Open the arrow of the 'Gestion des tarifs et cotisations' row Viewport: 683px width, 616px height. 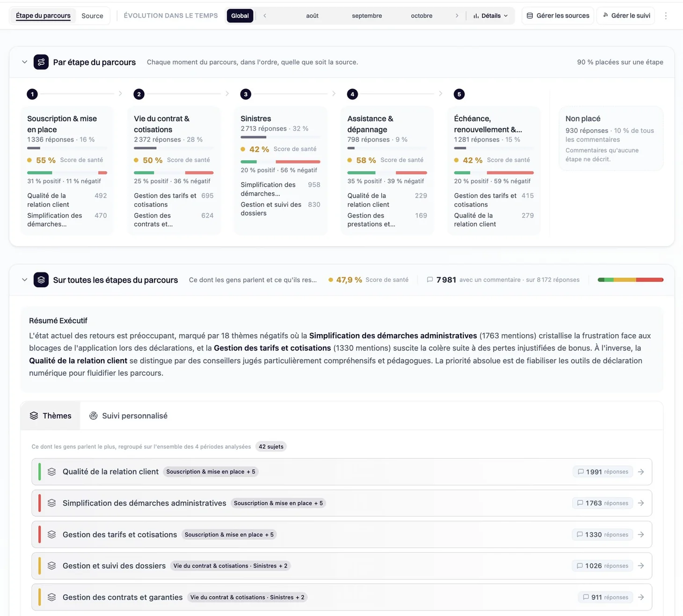pyautogui.click(x=641, y=535)
